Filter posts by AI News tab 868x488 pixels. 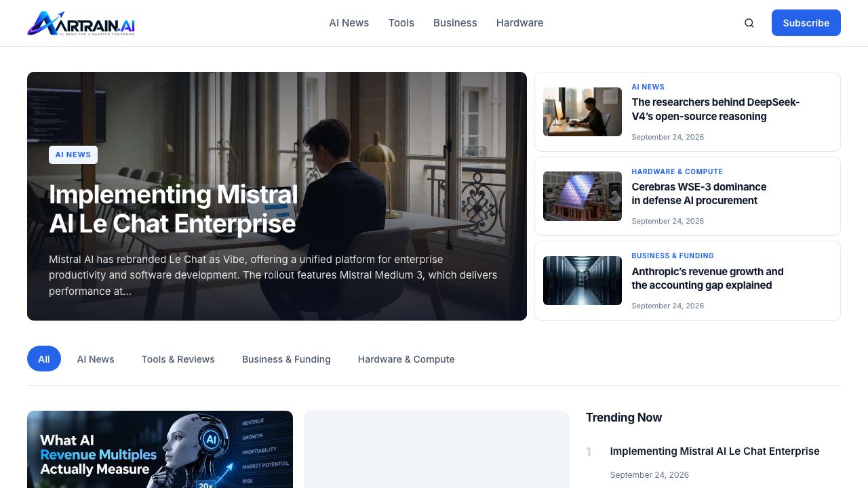pos(96,359)
